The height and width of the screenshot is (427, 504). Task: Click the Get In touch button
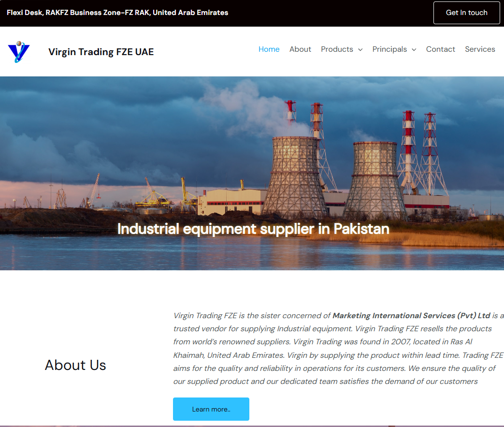466,13
